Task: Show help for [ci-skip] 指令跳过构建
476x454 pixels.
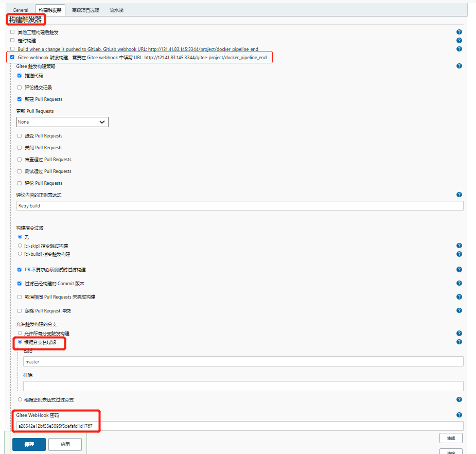Action: pos(459,246)
